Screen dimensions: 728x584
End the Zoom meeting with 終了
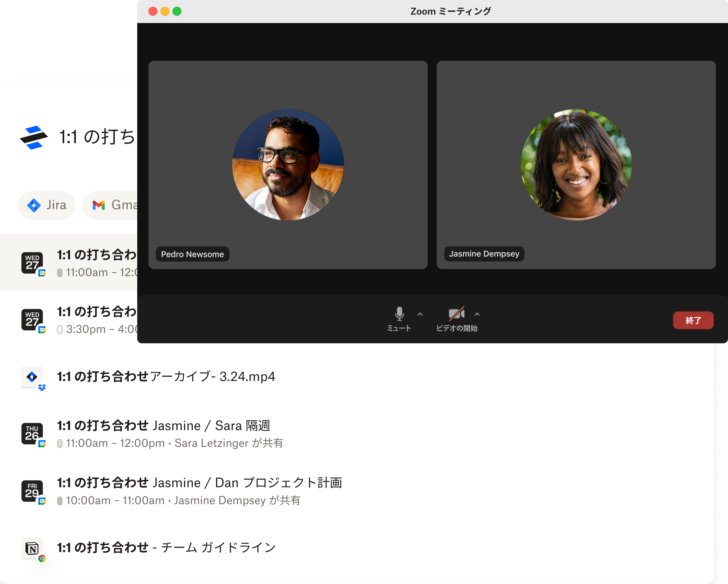[693, 320]
